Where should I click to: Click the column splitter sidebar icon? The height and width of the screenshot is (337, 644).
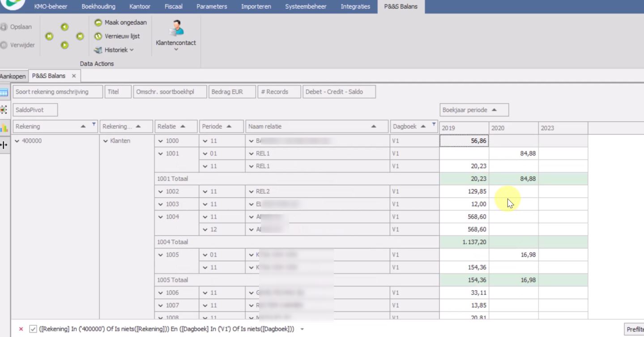pos(4,145)
